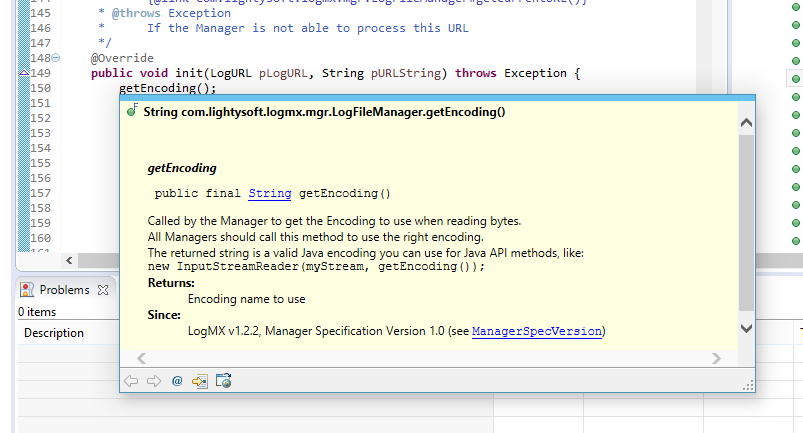
Task: Click the 'Since:' label in popup
Action: [164, 315]
